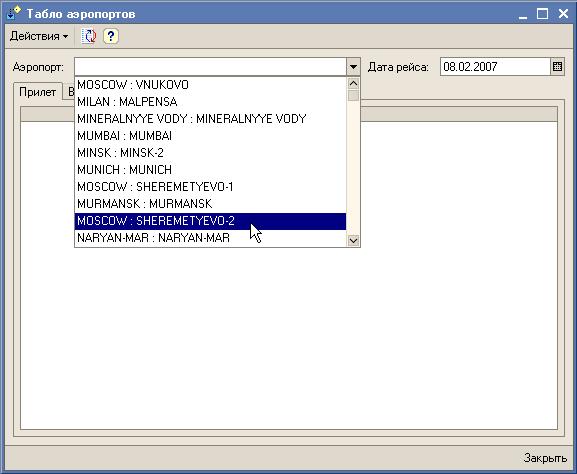577x474 pixels.
Task: Click the Аэропорт input field
Action: [x=210, y=67]
